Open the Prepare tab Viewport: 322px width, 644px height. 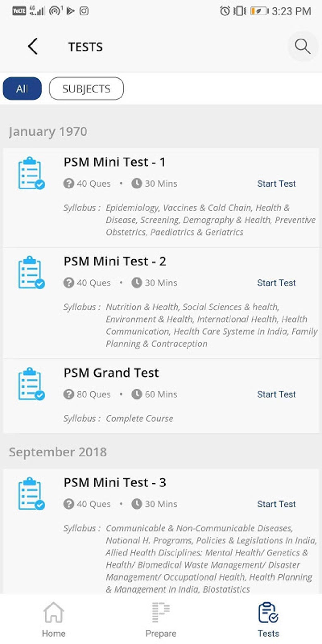point(161,619)
